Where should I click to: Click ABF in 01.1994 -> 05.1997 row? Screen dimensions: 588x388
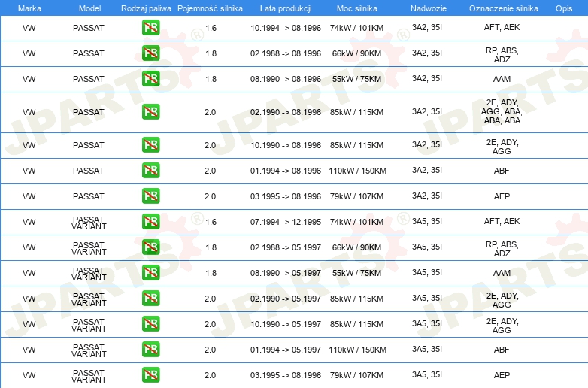click(502, 350)
